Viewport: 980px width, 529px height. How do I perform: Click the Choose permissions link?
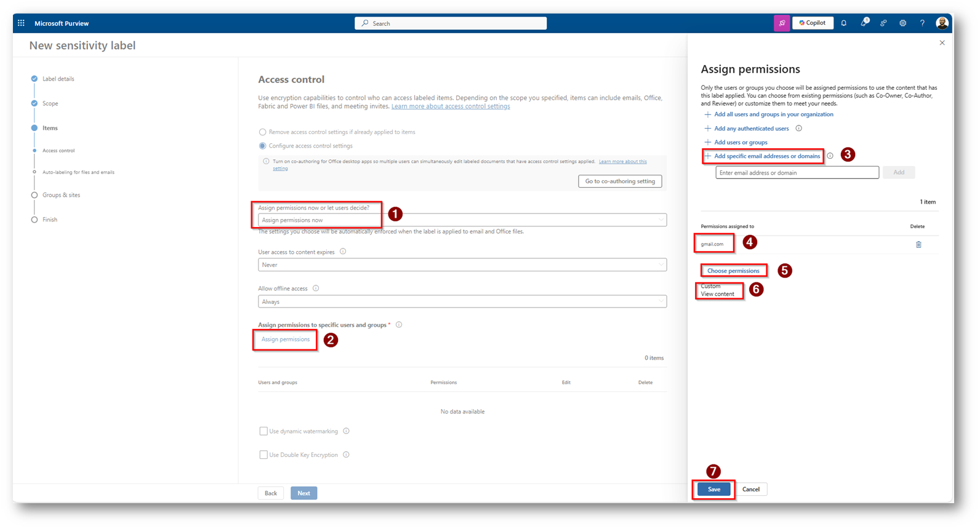click(733, 271)
